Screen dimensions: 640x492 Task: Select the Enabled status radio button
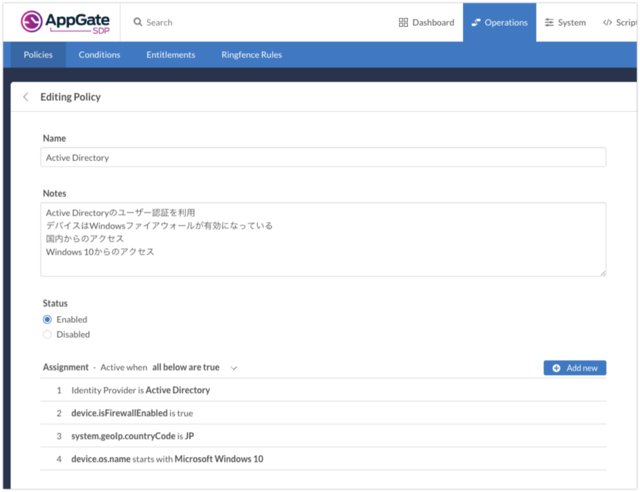coord(47,319)
